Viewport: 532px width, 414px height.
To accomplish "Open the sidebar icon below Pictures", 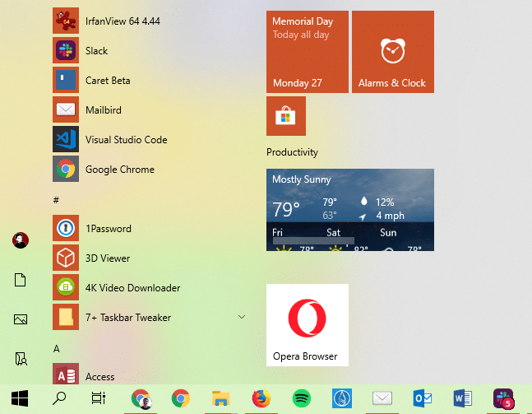I will click(21, 359).
